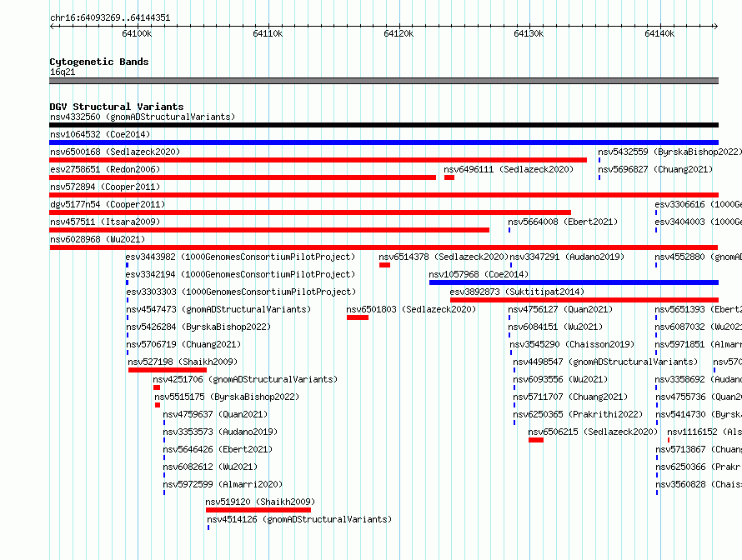
Task: Click nsv6084151 (Wu2021) label
Action: [x=555, y=327]
